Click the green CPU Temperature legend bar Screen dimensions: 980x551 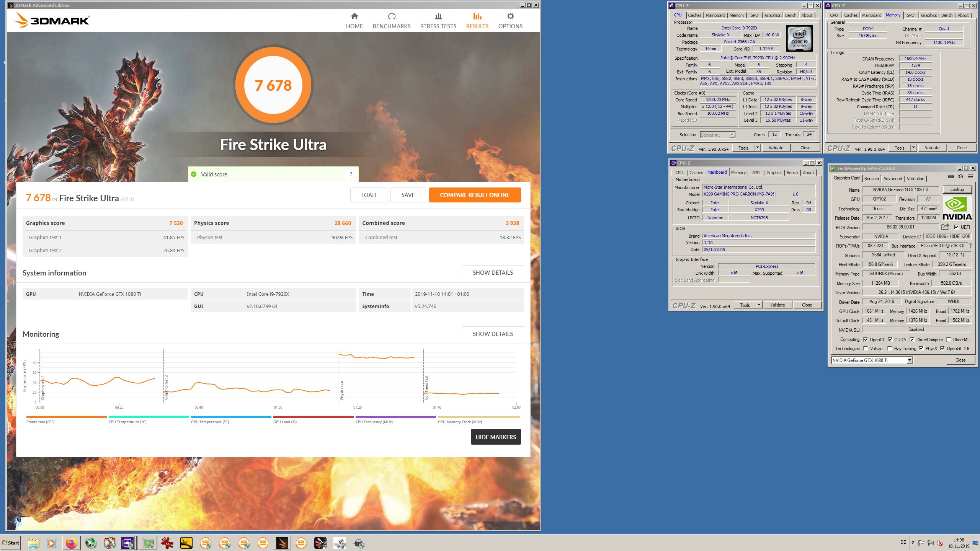tap(149, 417)
